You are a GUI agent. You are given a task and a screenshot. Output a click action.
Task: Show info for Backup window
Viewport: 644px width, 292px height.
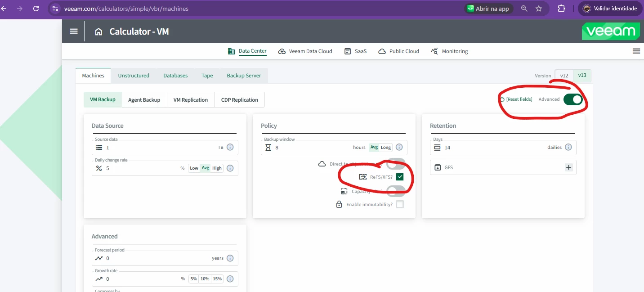coord(399,148)
